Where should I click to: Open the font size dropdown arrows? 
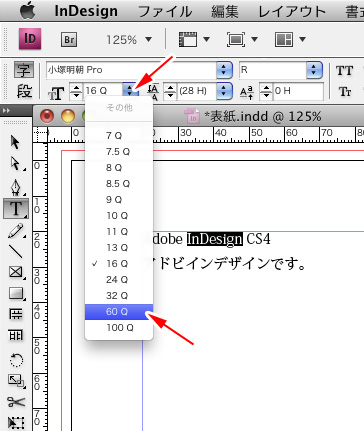click(129, 90)
